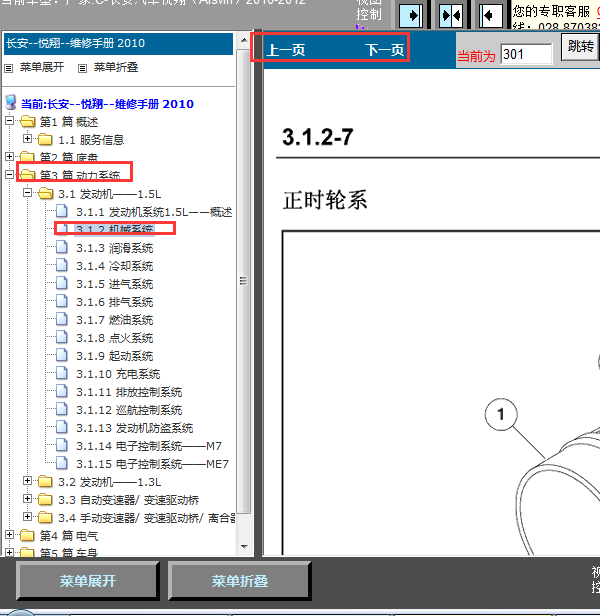Click the 长安--悦翔--维修手册 2010 header bar
This screenshot has height=616, width=600.
click(x=118, y=43)
